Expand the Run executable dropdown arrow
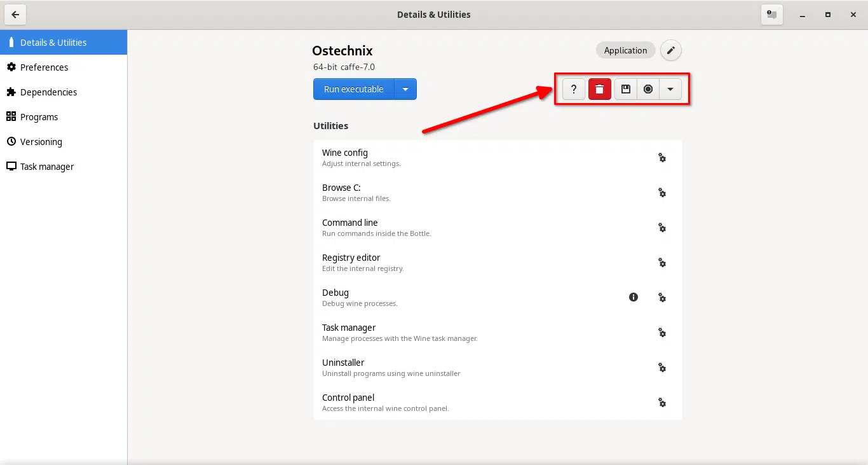This screenshot has width=868, height=465. [x=405, y=90]
